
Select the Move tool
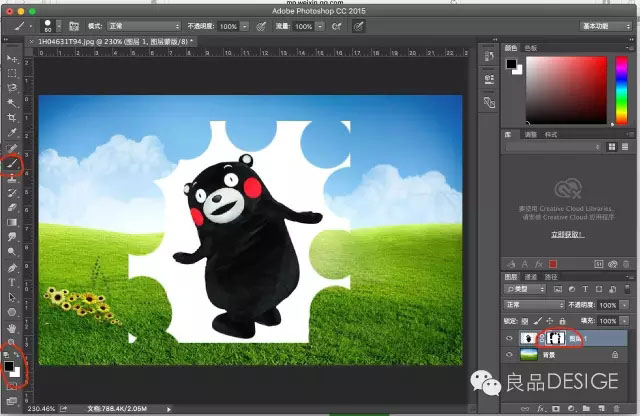pos(12,58)
